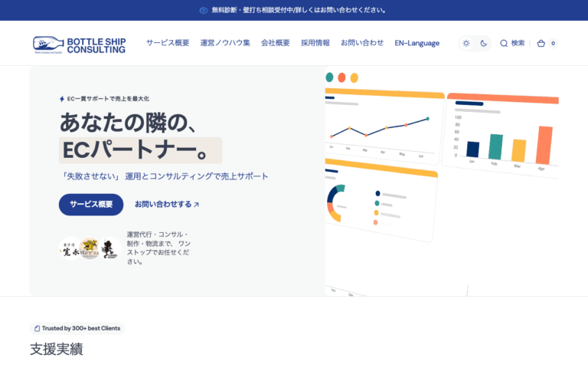Click あなたの隣の、 headline text

click(128, 123)
